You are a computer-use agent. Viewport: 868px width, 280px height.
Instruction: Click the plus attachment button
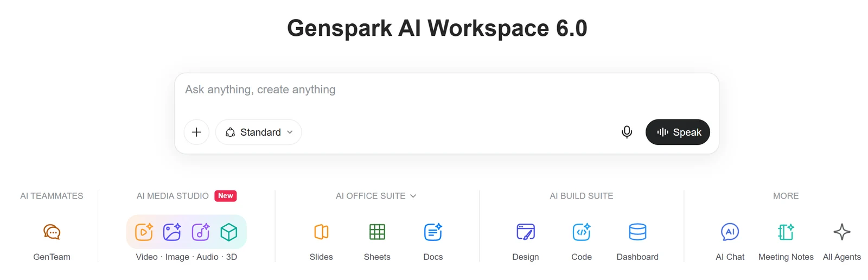(196, 132)
